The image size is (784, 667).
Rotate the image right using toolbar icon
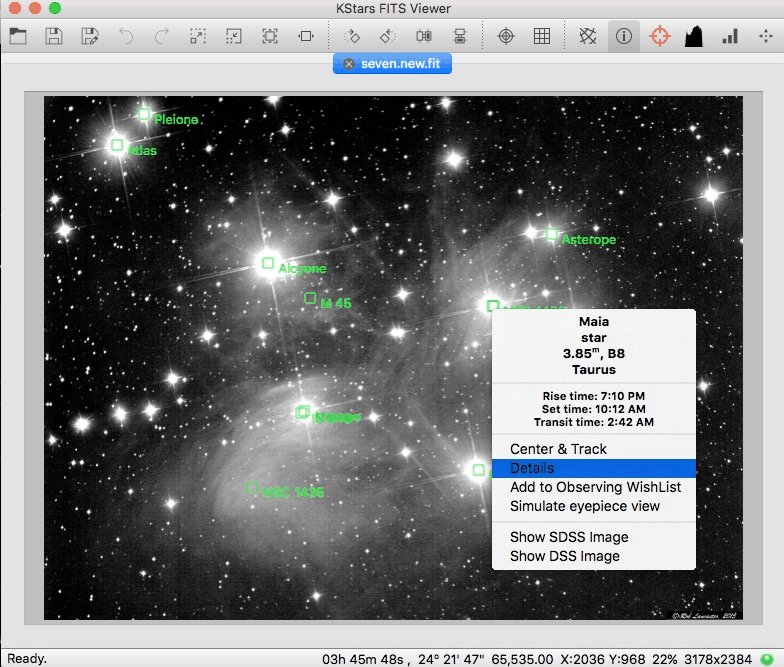tap(352, 37)
